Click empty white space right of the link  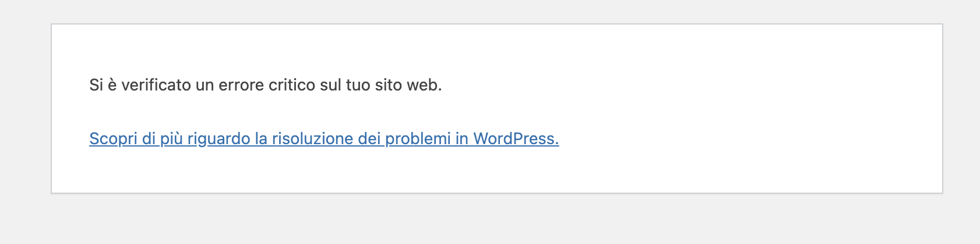tap(728, 139)
